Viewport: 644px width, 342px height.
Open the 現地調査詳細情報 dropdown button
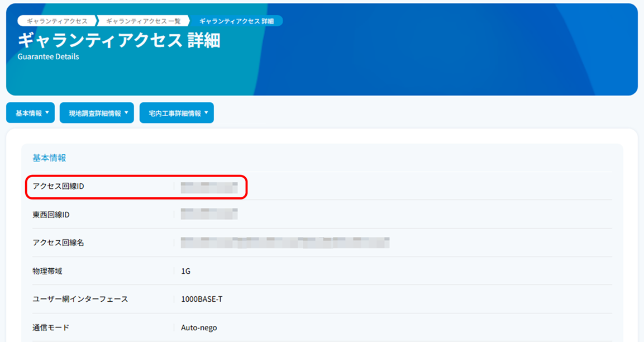97,113
